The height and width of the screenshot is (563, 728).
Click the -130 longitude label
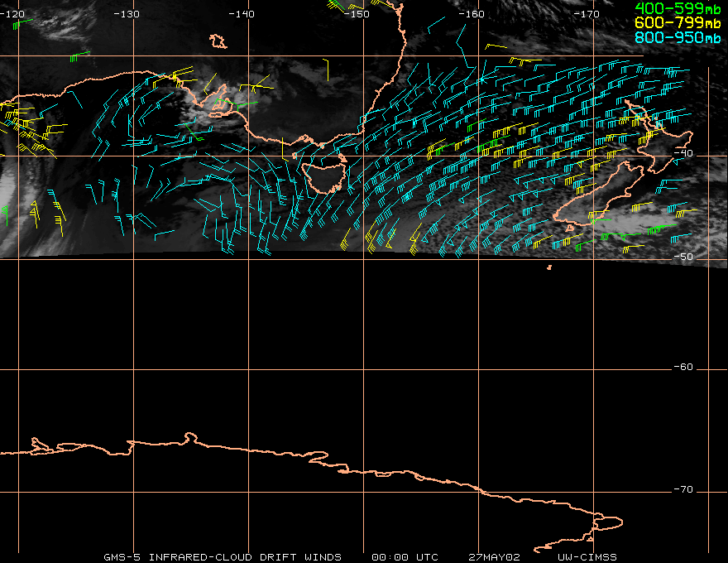127,14
